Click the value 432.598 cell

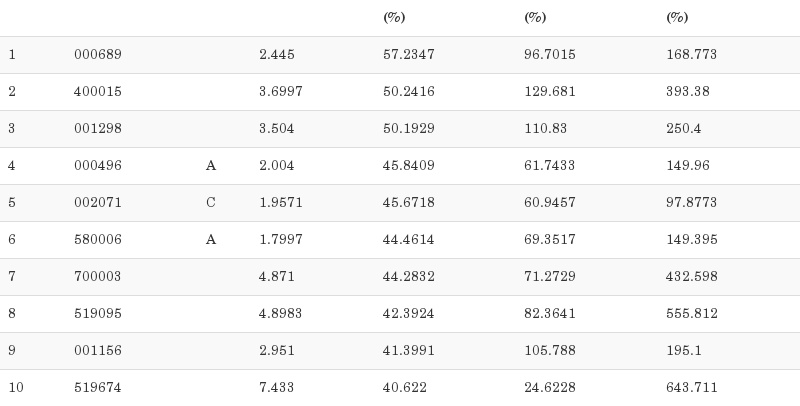coord(692,277)
